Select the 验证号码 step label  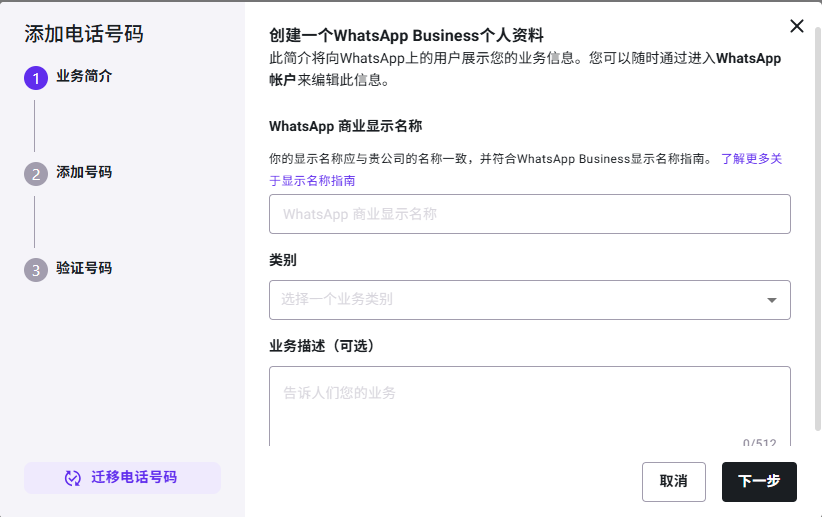pos(84,268)
